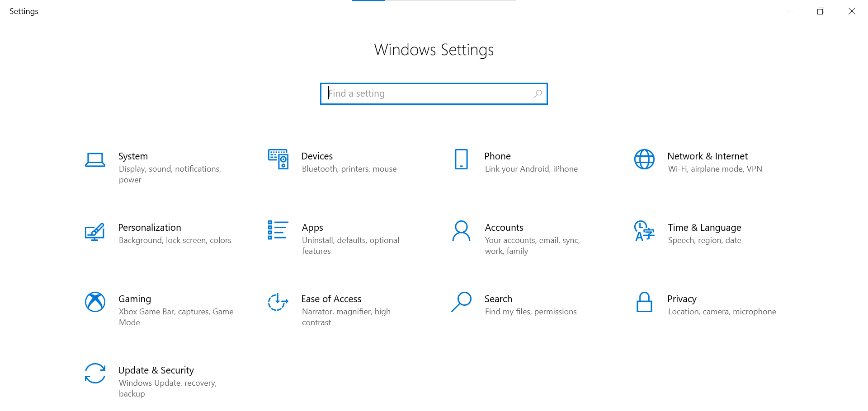Click 'Display, sound, notifications, power' description
The width and height of the screenshot is (868, 411).
pos(170,174)
